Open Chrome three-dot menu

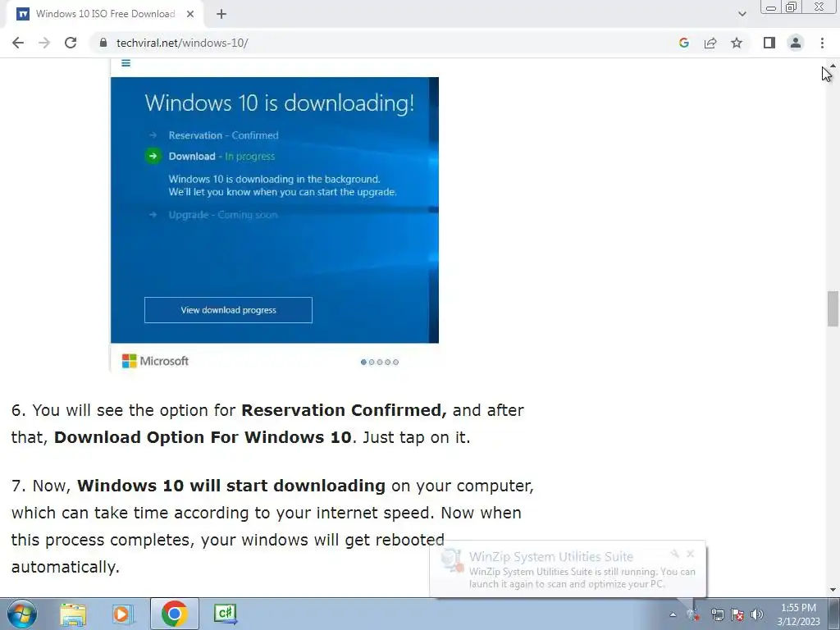pyautogui.click(x=822, y=43)
